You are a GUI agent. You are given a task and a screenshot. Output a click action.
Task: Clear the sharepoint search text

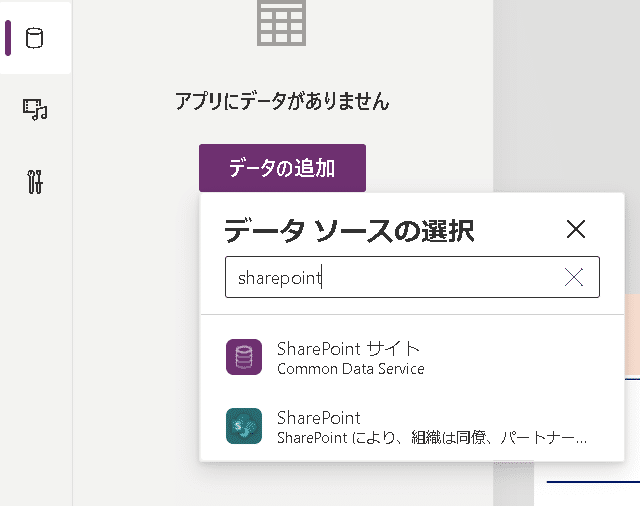pyautogui.click(x=573, y=277)
